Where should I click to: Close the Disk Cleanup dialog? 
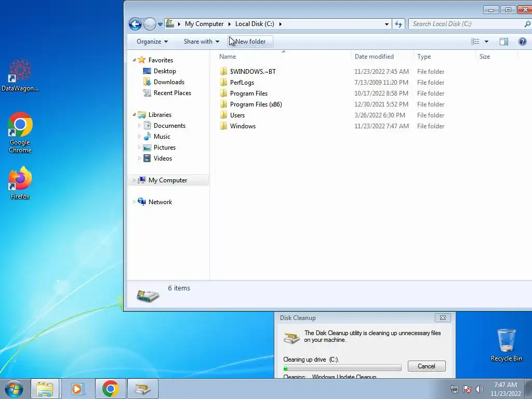coord(443,317)
